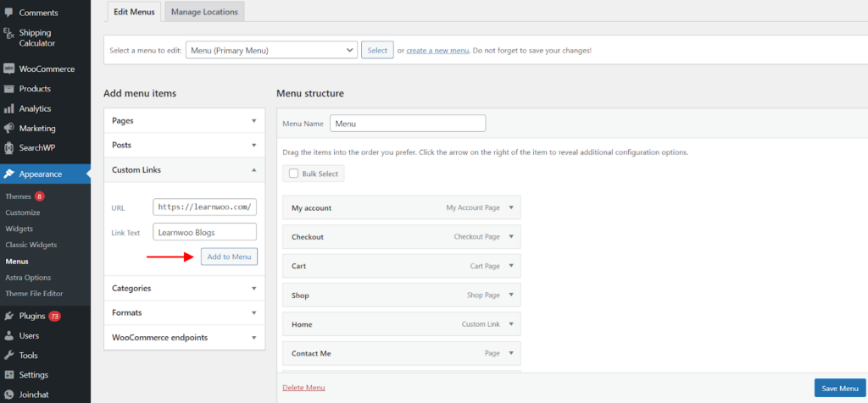Click the WooCommerce logo icon in sidebar
868x403 pixels.
(x=8, y=69)
